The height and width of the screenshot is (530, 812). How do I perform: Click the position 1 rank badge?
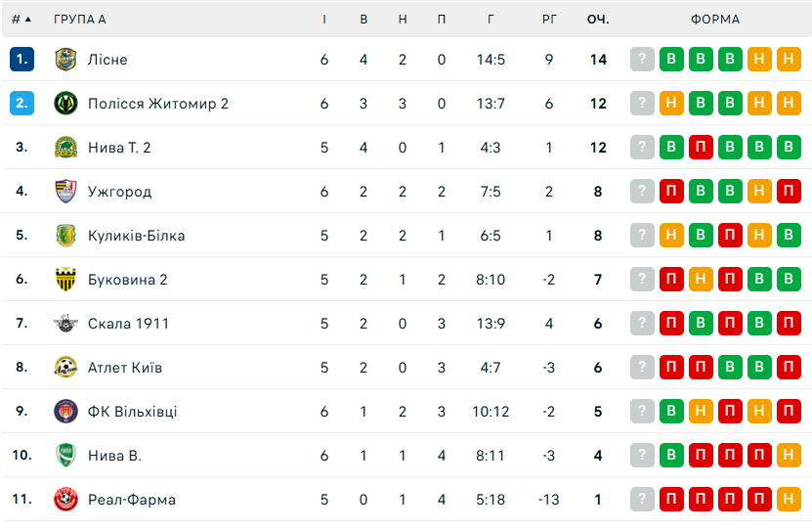pos(21,60)
